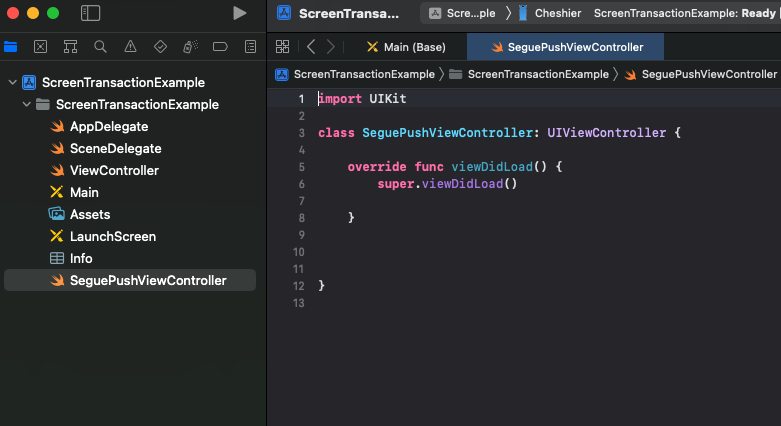Click the Info table icon

(x=57, y=258)
